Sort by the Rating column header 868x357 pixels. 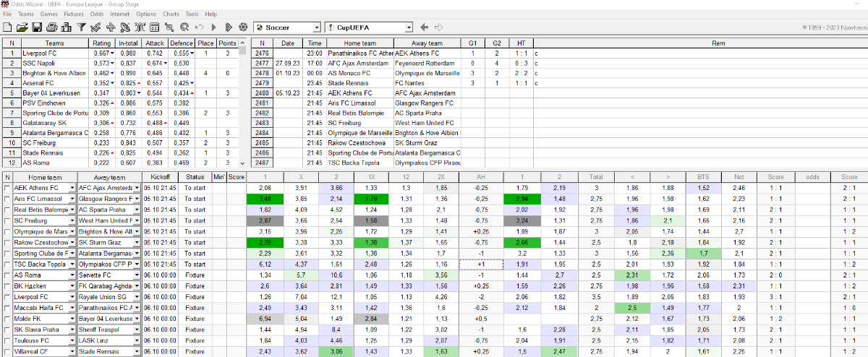[102, 43]
